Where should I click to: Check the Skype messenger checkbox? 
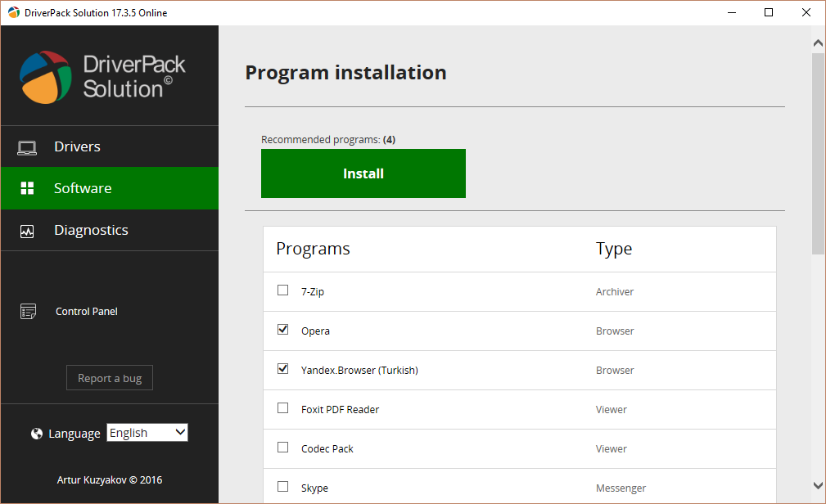point(283,487)
